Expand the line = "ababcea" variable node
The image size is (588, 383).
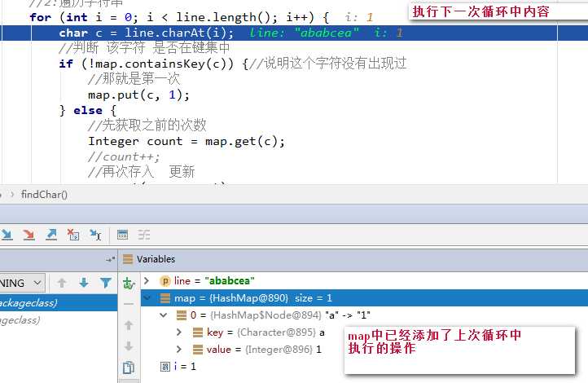[x=147, y=280]
